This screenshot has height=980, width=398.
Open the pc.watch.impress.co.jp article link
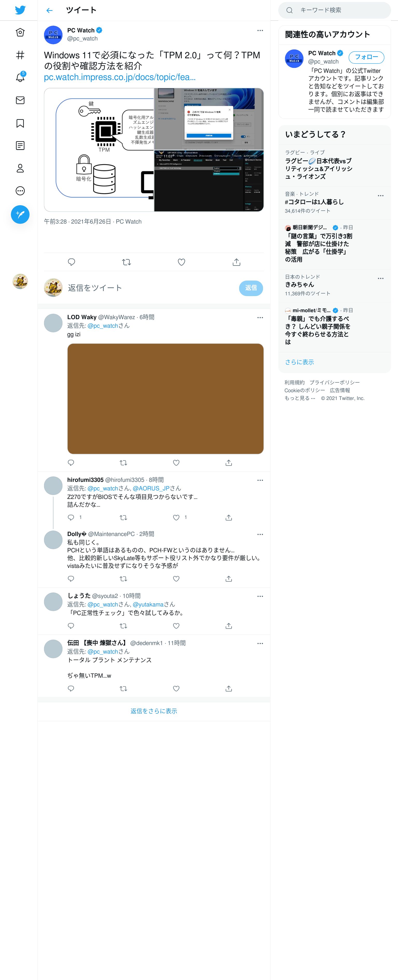[x=120, y=77]
